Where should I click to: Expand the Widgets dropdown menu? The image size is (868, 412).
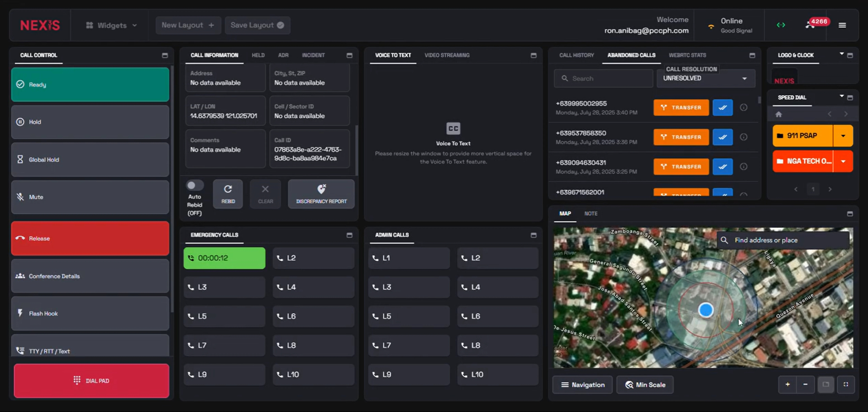(x=112, y=25)
